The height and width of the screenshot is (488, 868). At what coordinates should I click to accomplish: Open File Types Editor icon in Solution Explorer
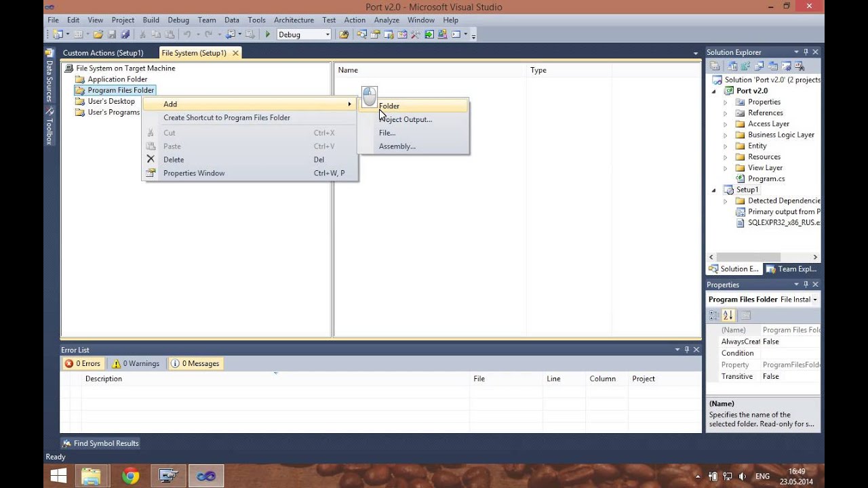(759, 66)
